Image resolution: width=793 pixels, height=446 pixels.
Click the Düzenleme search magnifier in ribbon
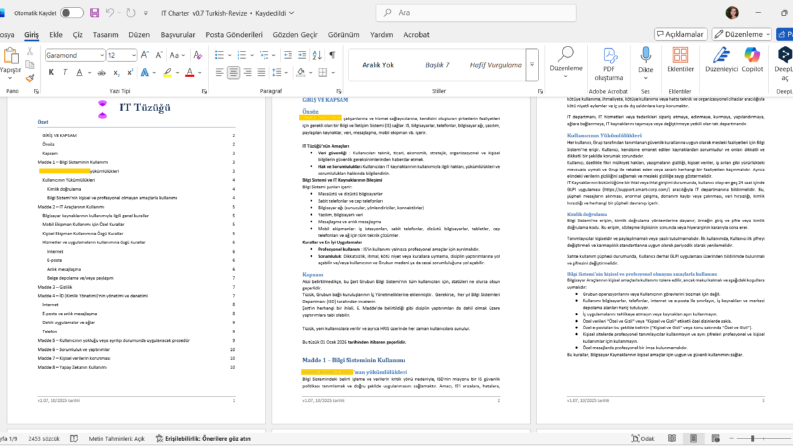pyautogui.click(x=566, y=54)
